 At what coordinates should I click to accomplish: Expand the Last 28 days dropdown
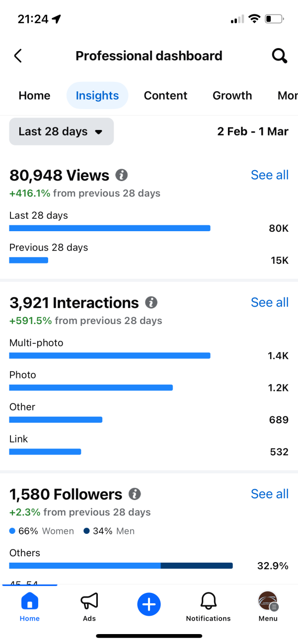pyautogui.click(x=62, y=131)
